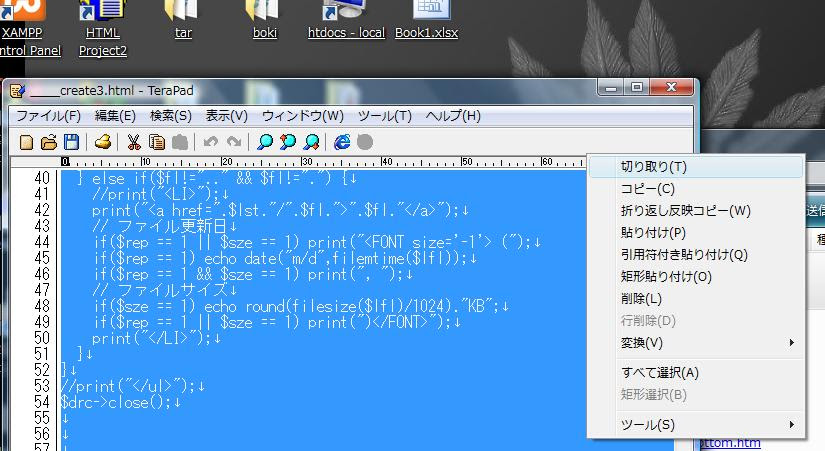Expand the 変換(V) submenu arrow
The width and height of the screenshot is (825, 451).
[x=792, y=343]
